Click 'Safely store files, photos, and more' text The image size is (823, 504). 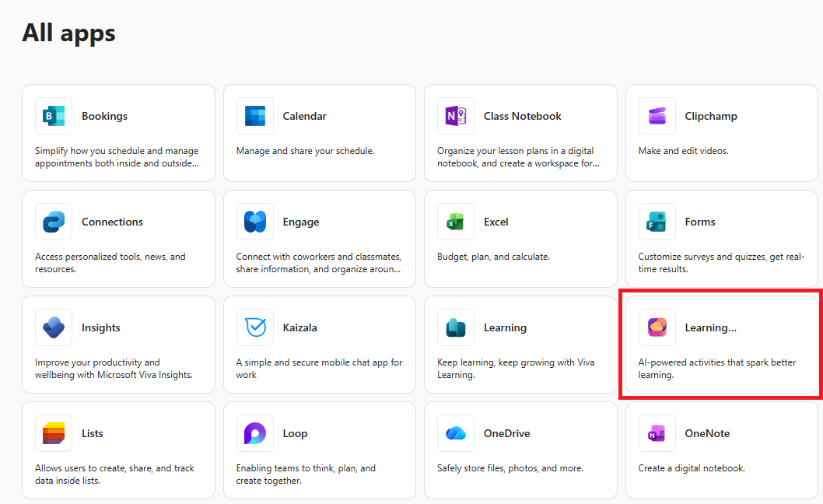tap(510, 468)
